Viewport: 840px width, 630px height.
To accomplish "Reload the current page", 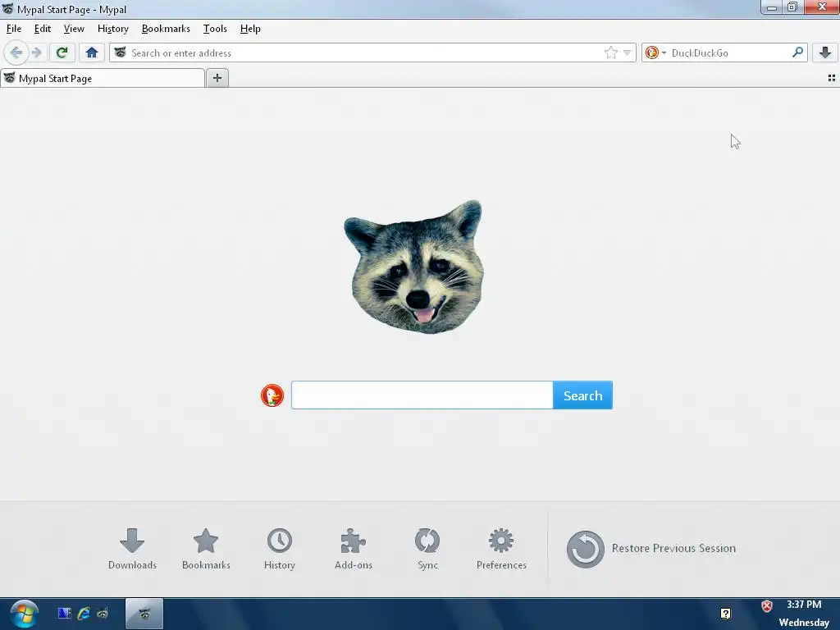I will [62, 52].
